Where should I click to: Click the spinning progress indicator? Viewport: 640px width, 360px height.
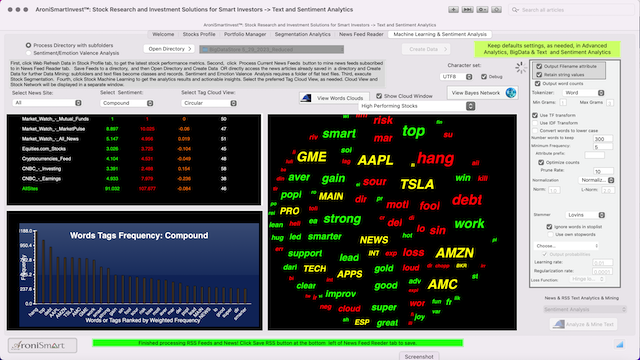pyautogui.click(x=520, y=68)
